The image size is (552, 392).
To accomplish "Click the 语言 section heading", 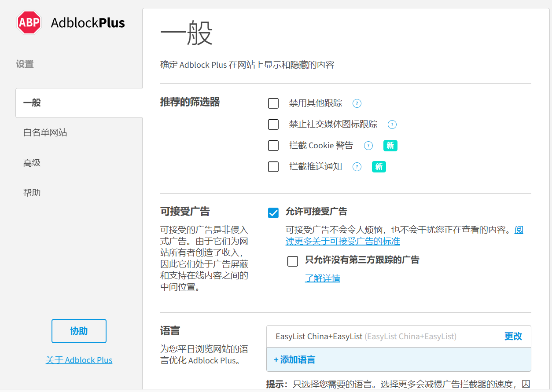I will pyautogui.click(x=170, y=330).
